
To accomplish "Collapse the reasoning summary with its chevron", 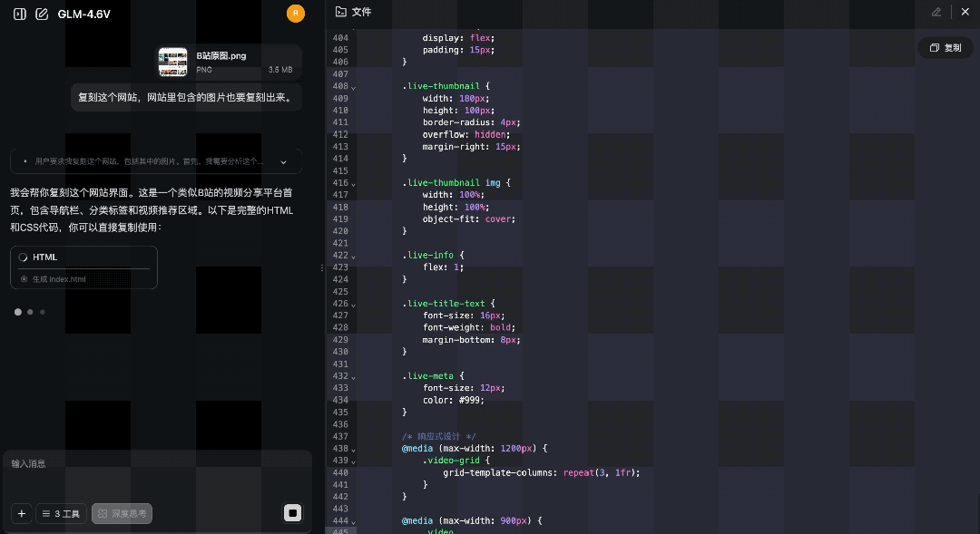I will click(283, 161).
